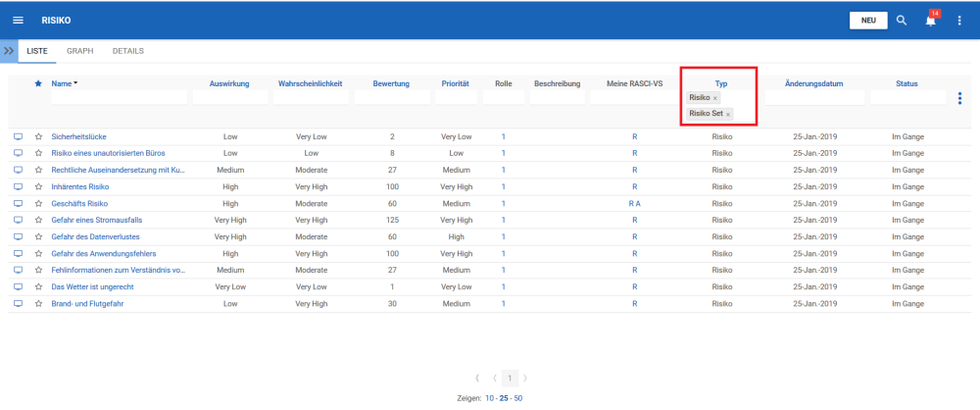
Task: Sort by Auswirkung column
Action: point(229,83)
